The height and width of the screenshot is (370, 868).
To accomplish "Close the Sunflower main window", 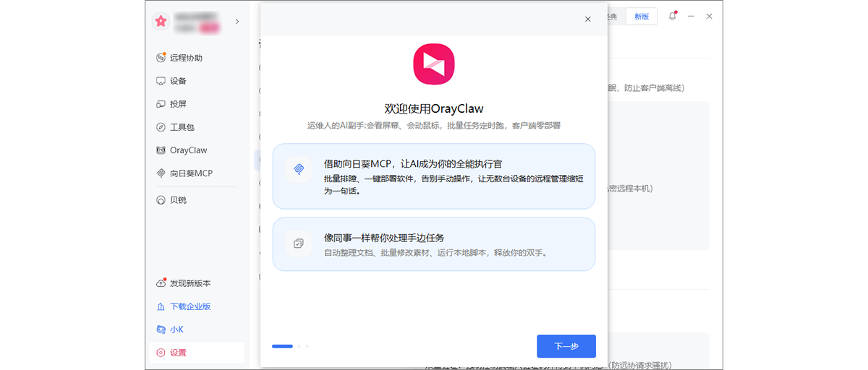I will [x=710, y=16].
